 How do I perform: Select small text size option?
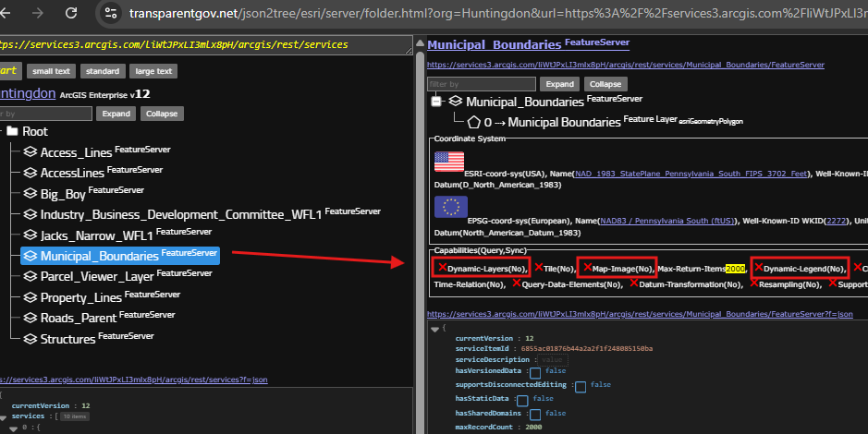point(51,71)
